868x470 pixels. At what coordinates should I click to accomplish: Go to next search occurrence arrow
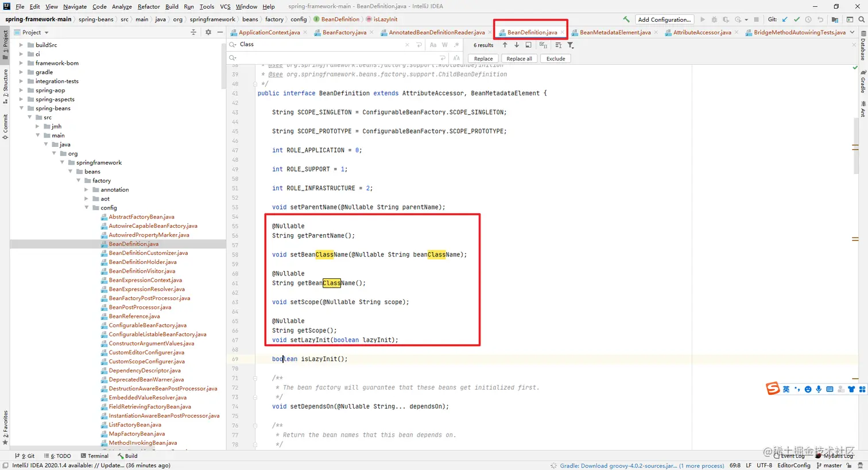[x=517, y=45]
